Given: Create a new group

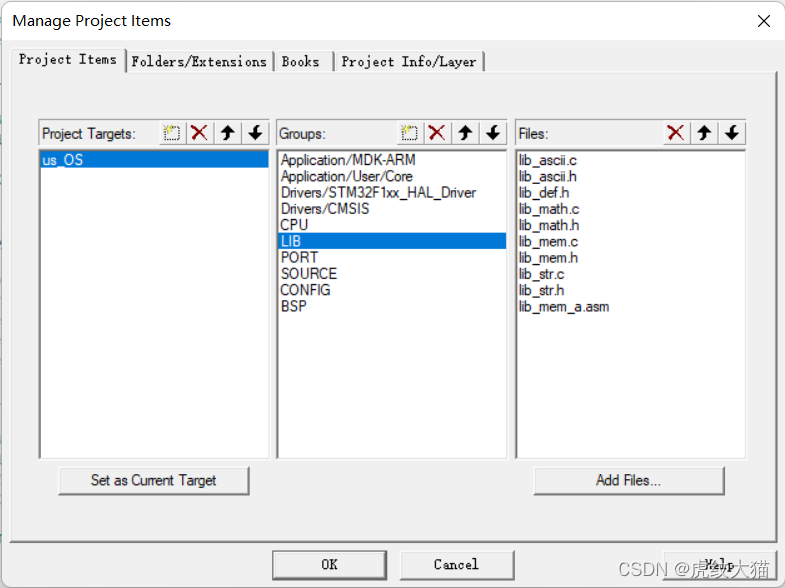Looking at the screenshot, I should [x=410, y=133].
